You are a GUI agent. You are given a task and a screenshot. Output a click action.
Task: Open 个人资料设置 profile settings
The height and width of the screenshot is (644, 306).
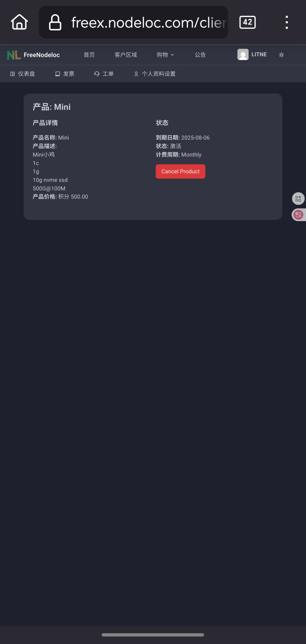point(155,74)
